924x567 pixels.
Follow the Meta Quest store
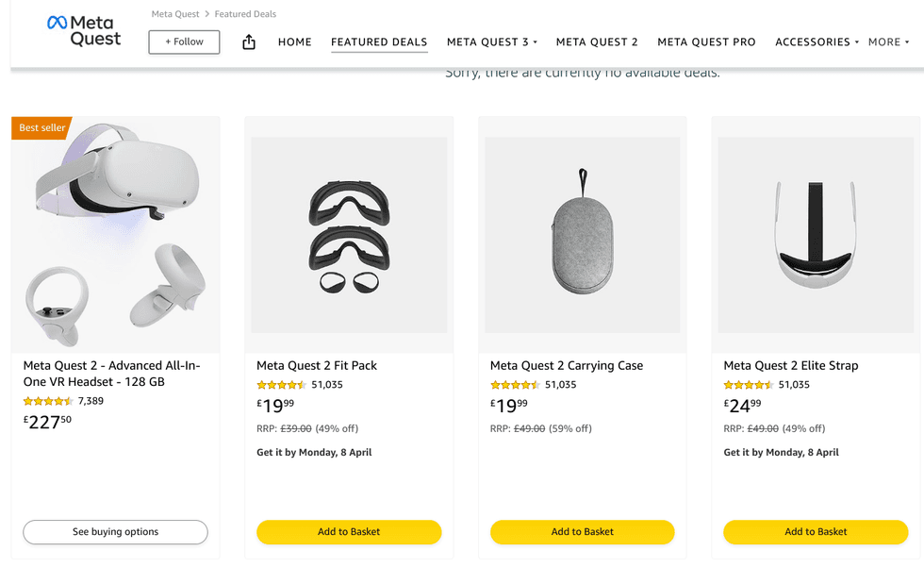[184, 42]
